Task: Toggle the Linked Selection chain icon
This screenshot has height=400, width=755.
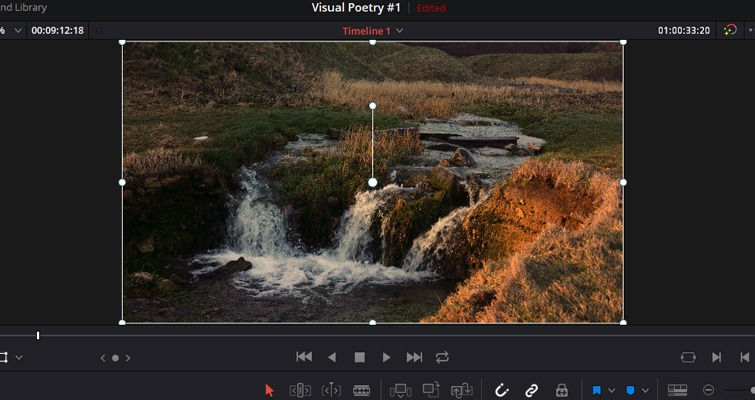Action: click(531, 390)
